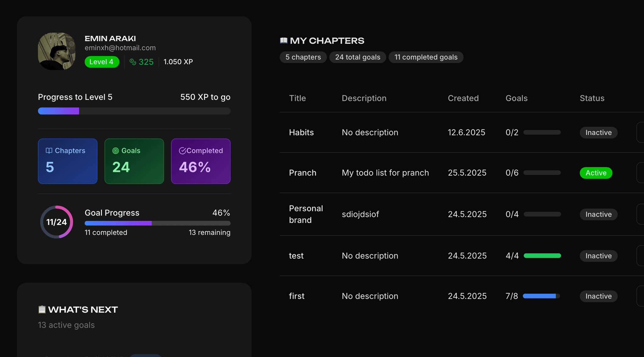The image size is (644, 357).
Task: Toggle the Inactive status on test chapter
Action: point(598,256)
